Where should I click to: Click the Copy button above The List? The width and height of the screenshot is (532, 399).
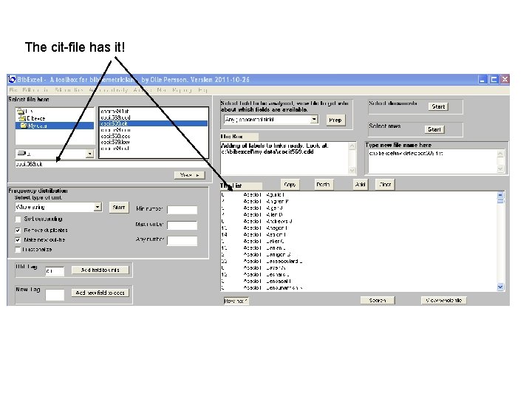click(290, 185)
